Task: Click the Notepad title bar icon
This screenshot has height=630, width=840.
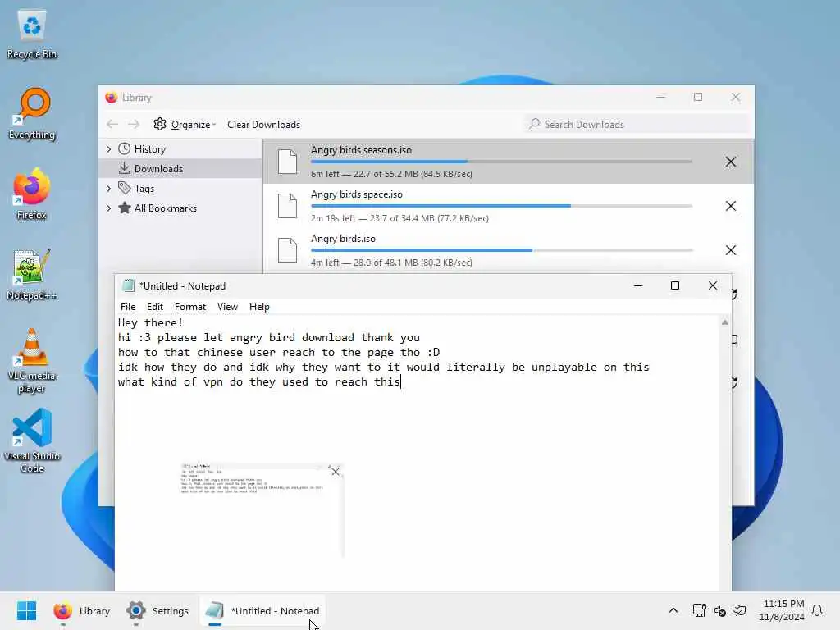Action: [128, 286]
